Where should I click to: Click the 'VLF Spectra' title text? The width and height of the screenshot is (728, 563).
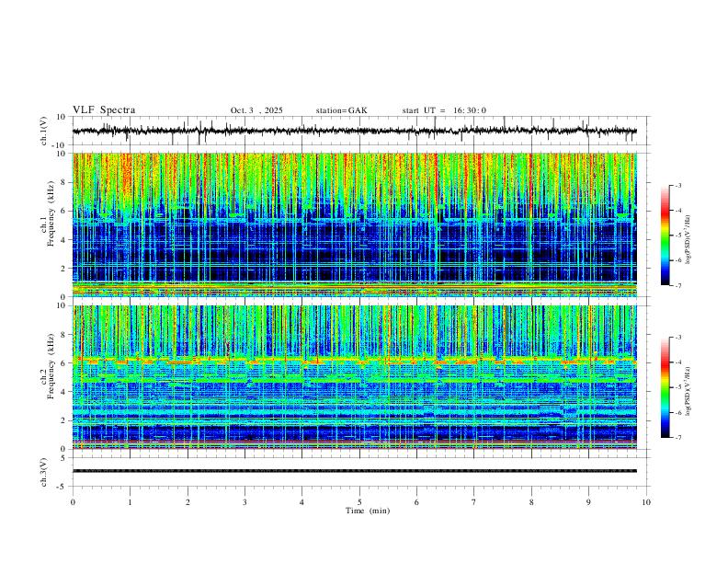[104, 110]
